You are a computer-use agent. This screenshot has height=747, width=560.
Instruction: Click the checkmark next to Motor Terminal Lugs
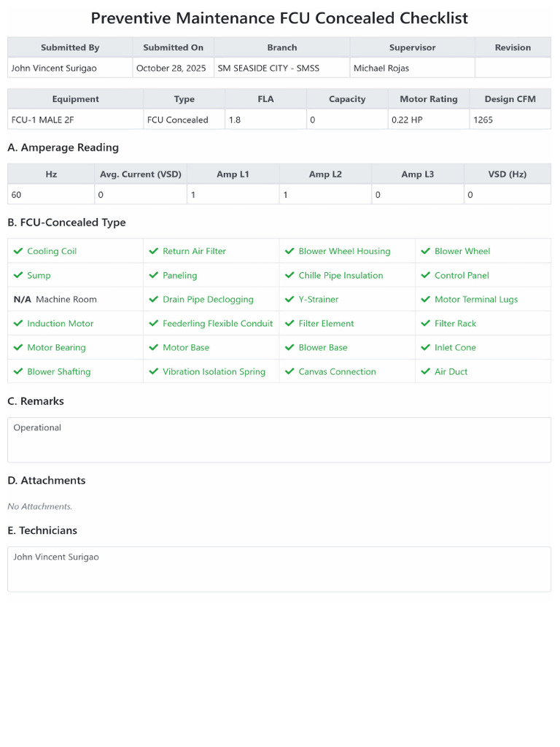426,299
